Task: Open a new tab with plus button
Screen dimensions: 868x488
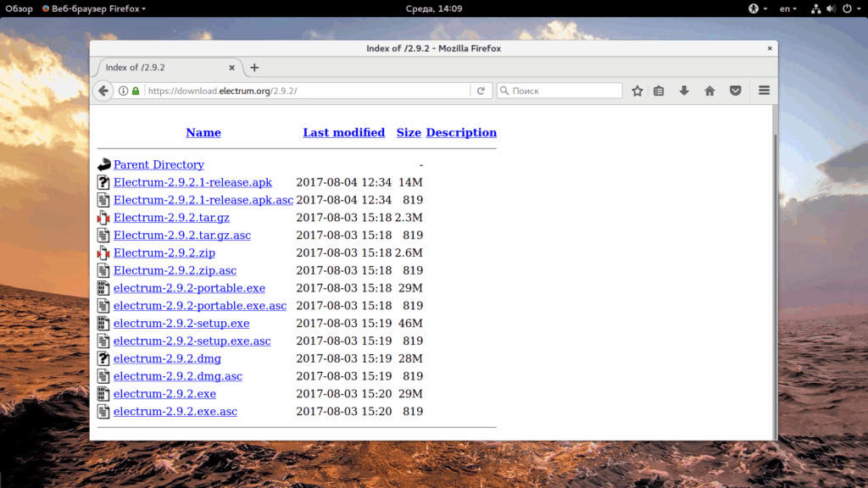Action: point(254,68)
